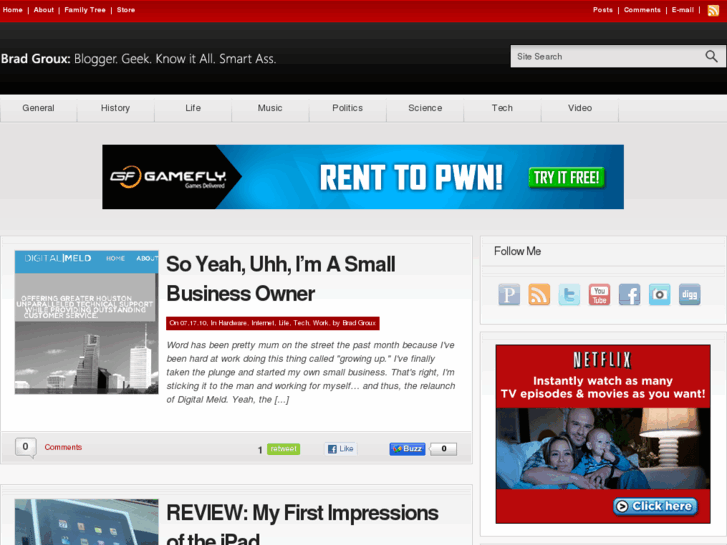The height and width of the screenshot is (545, 727).
Task: Click the Netflix logo in the ad
Action: pos(602,360)
